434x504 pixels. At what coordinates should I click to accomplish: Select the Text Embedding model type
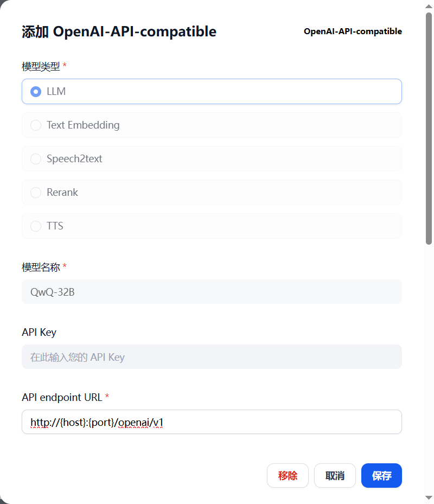coord(212,125)
